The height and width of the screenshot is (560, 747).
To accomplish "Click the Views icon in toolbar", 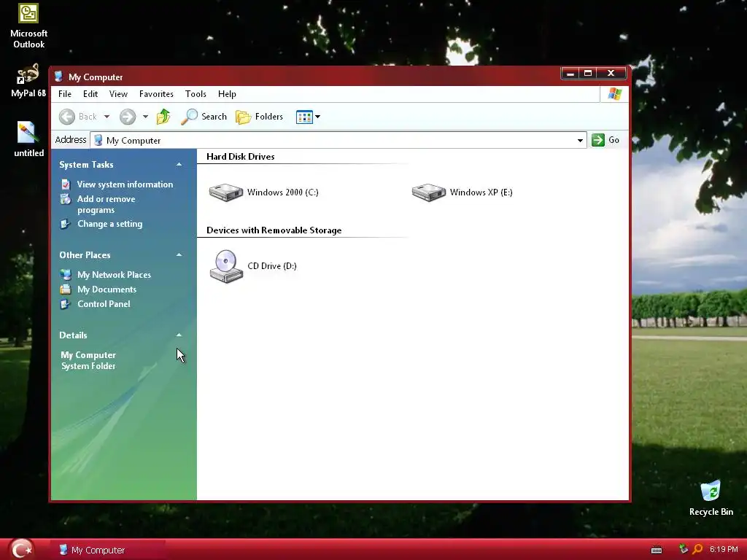I will tap(304, 117).
